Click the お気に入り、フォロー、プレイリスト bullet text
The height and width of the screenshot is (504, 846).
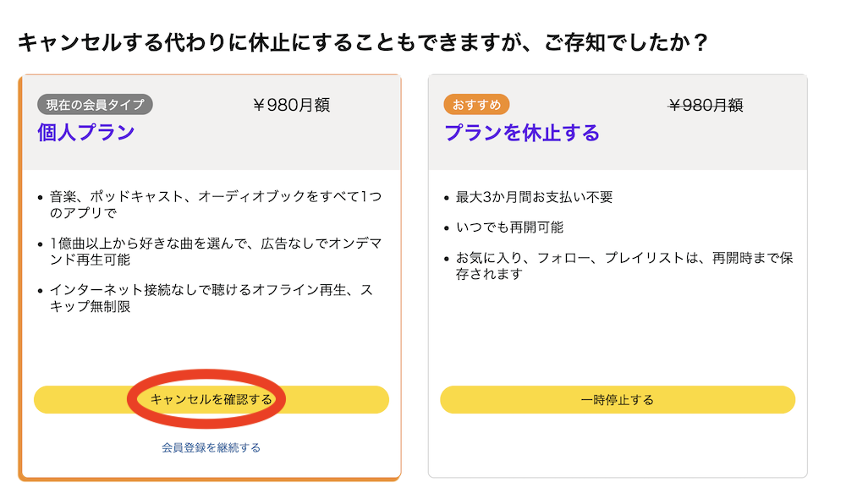624,266
